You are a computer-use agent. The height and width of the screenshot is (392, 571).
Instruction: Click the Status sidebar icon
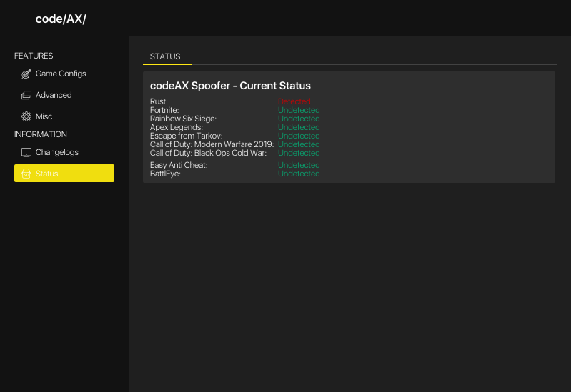[26, 174]
